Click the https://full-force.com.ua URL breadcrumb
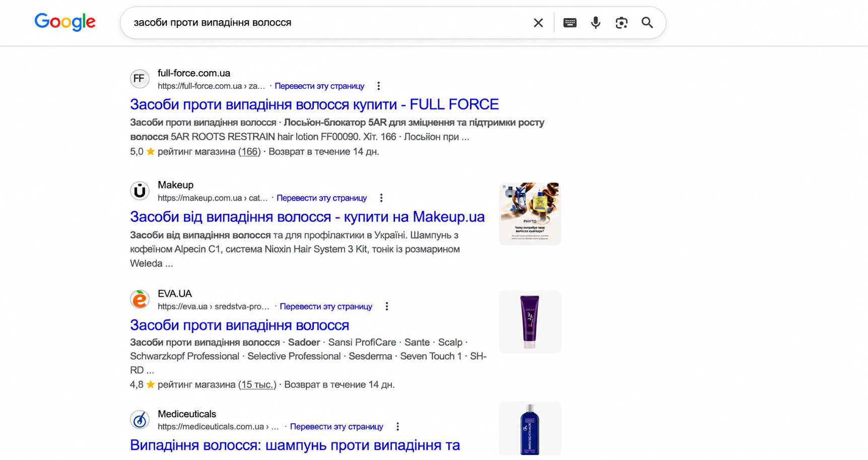Viewport: 868px width, 460px height. tap(211, 86)
